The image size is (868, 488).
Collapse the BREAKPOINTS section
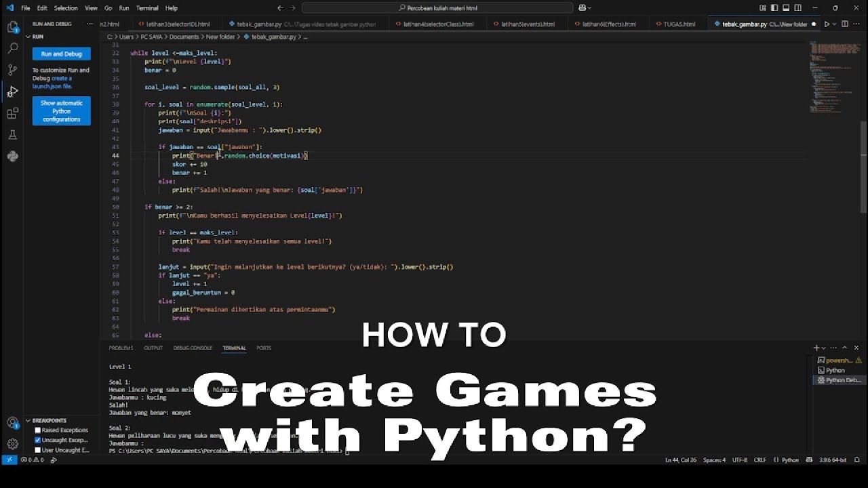tap(47, 420)
